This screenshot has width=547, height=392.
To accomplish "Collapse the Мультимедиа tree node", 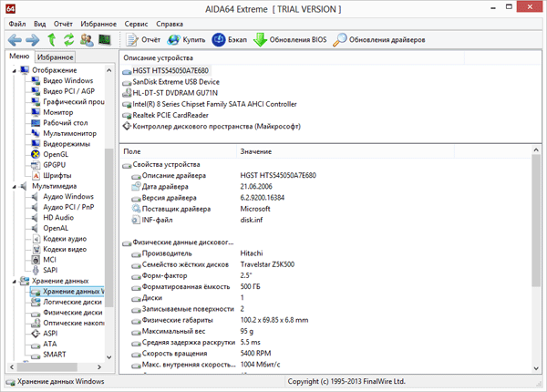I will coord(15,187).
